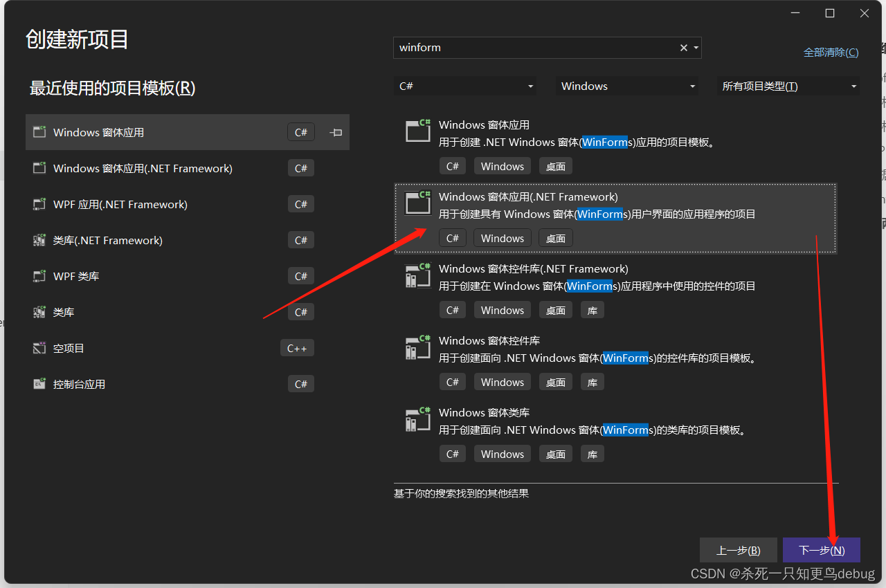Click the 桌面 tag on the first result

pyautogui.click(x=555, y=165)
